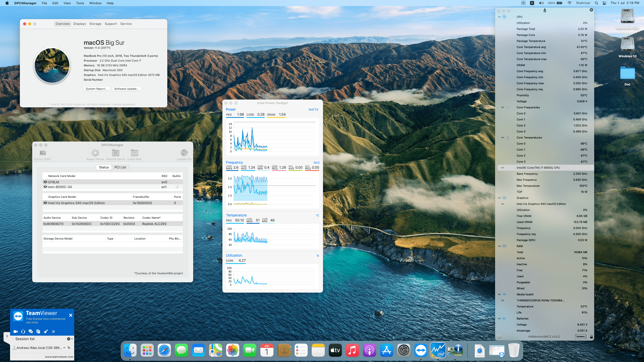Collapse the Batteries section
Image resolution: width=644 pixels, height=362 pixels.
499,319
